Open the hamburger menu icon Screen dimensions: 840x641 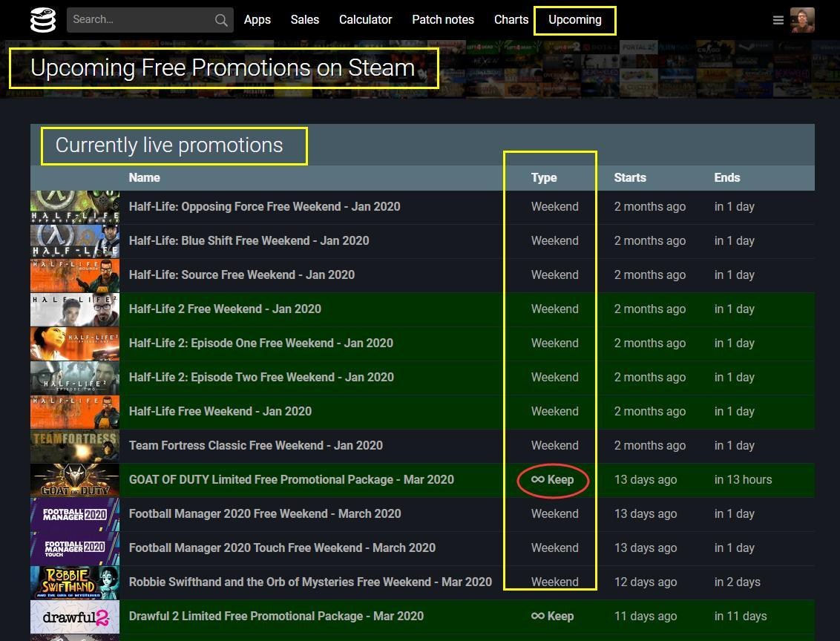(x=778, y=20)
